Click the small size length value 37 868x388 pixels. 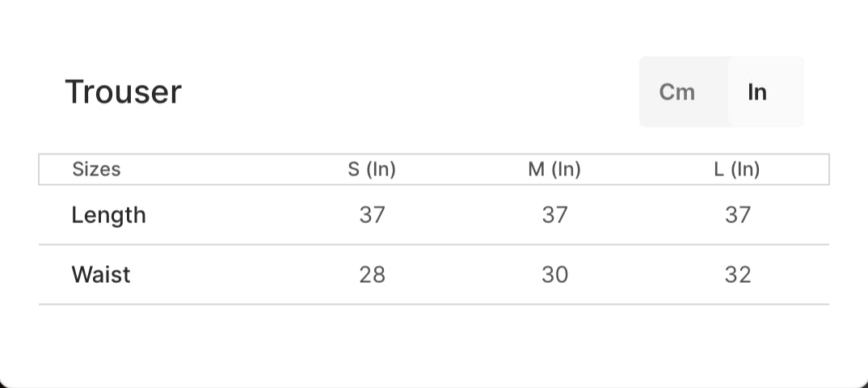[x=372, y=215]
